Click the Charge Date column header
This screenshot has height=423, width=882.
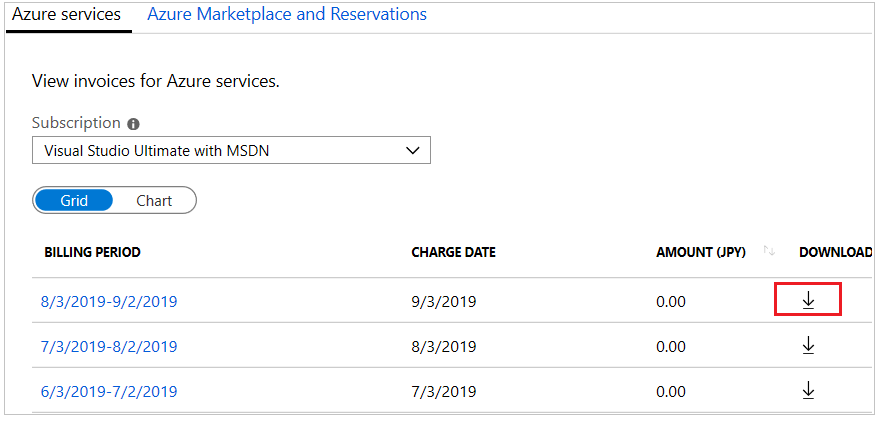[x=453, y=252]
